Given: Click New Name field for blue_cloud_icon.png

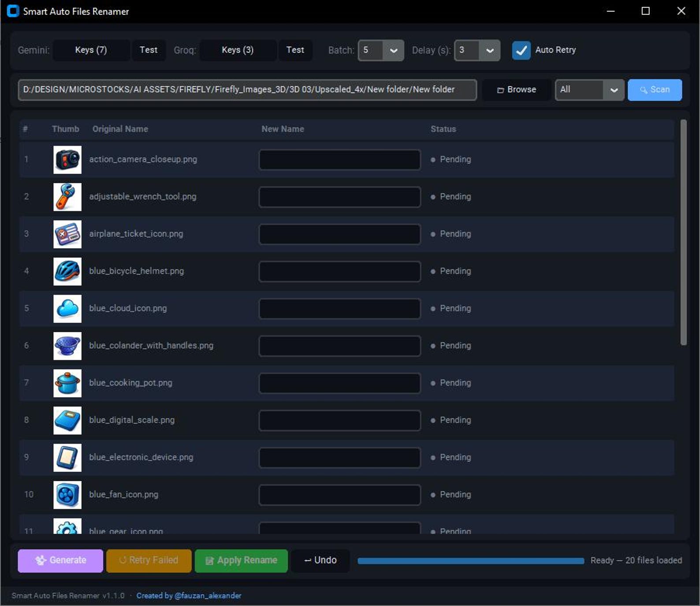Looking at the screenshot, I should pos(339,309).
